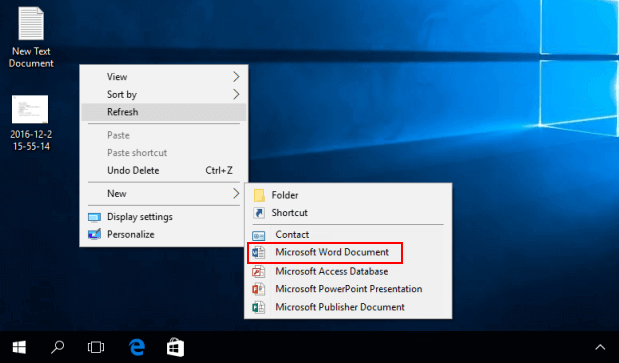619x363 pixels.
Task: Show hidden system tray icons
Action: point(600,347)
